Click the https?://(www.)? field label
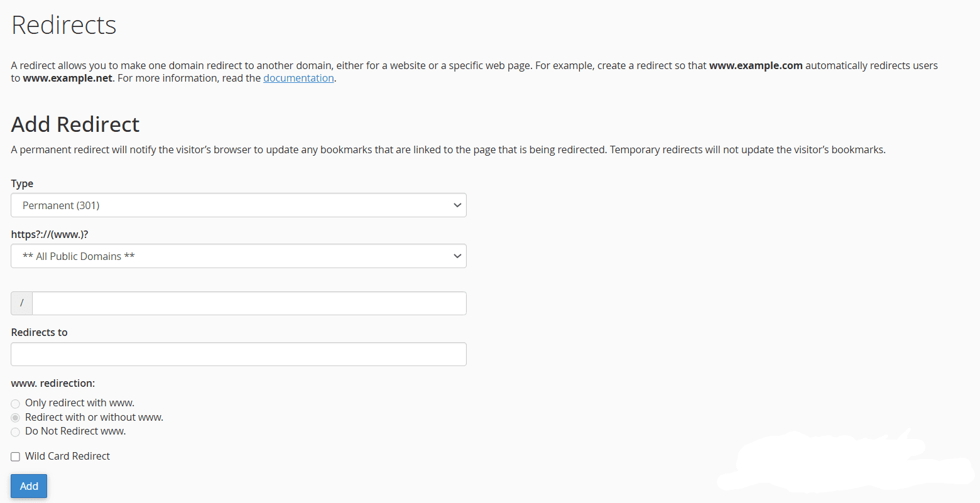 (50, 235)
